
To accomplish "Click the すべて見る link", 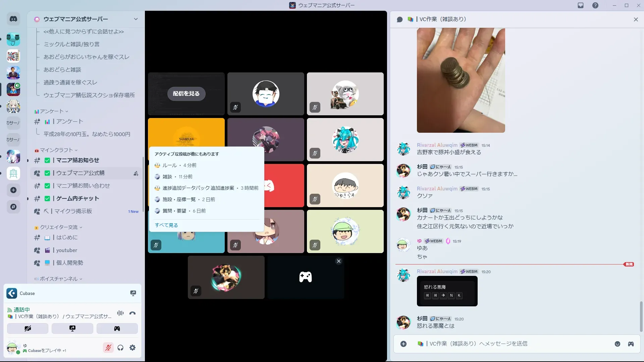I will pos(166,225).
